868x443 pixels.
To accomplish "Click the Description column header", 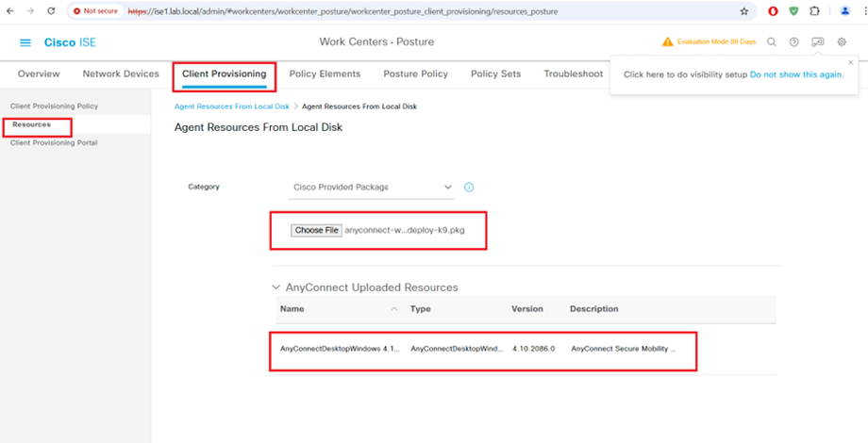I will point(594,309).
